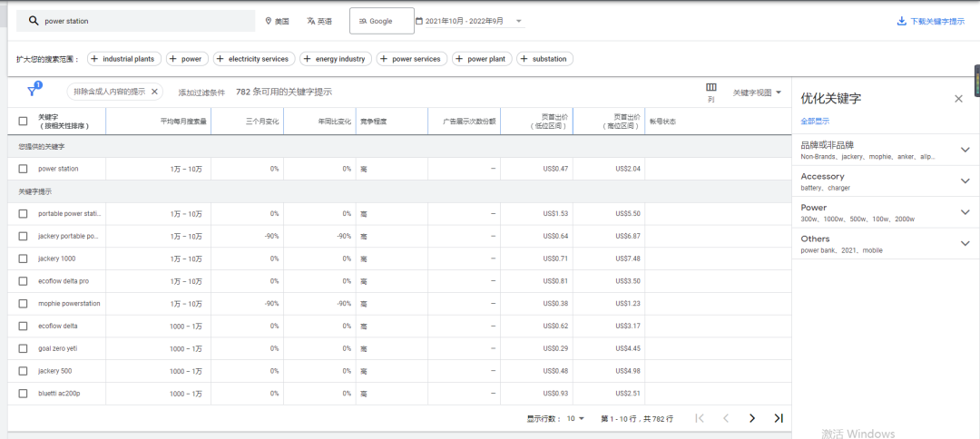Click the calendar icon beside the date range
The width and height of the screenshot is (980, 439).
point(419,21)
